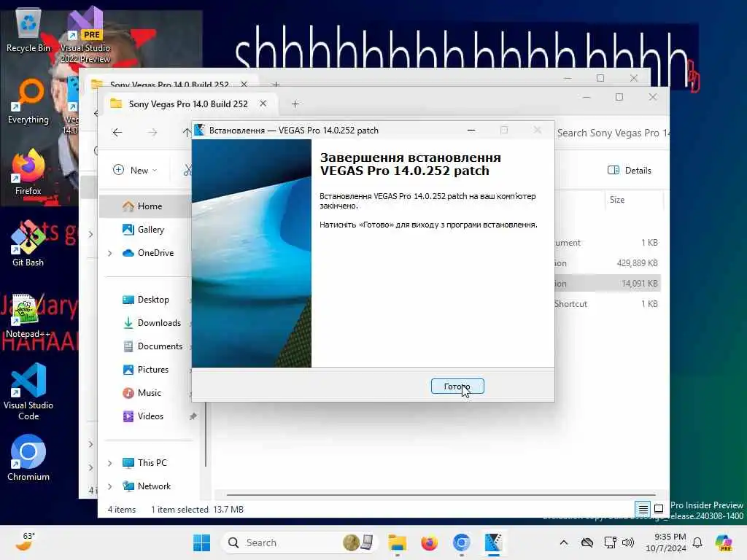Open Notepad++ desktop shortcut

click(28, 316)
